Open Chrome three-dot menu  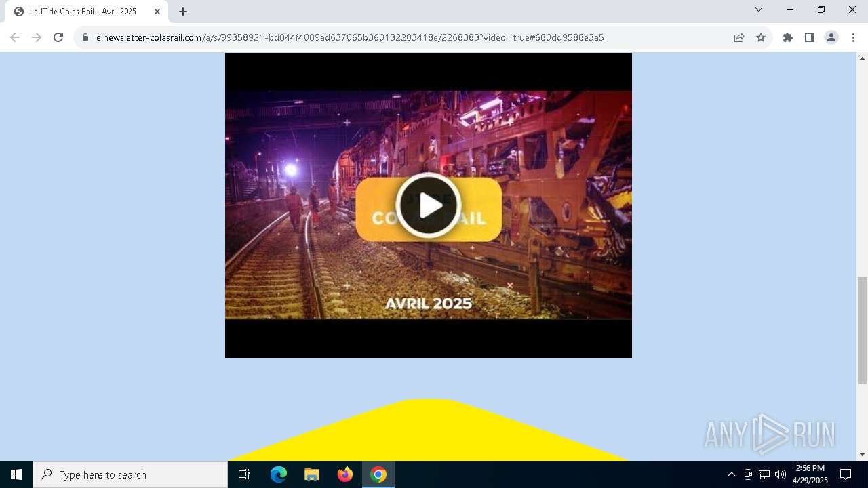(x=853, y=37)
